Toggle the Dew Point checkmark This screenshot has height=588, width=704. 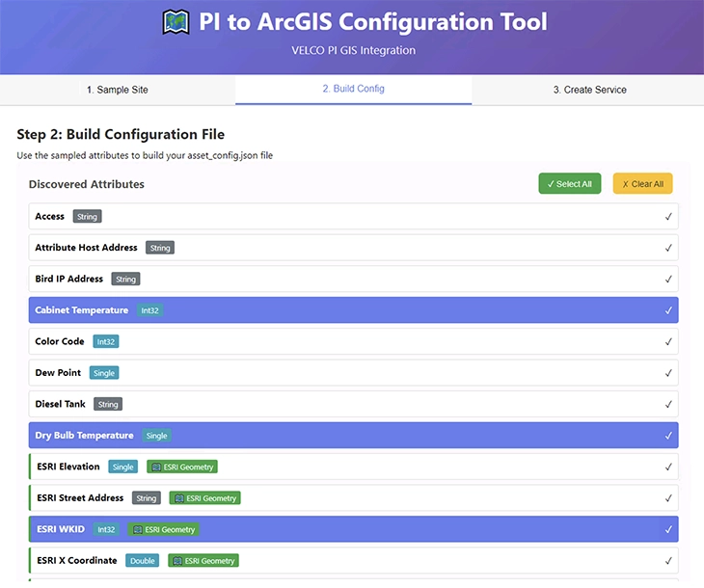point(668,373)
